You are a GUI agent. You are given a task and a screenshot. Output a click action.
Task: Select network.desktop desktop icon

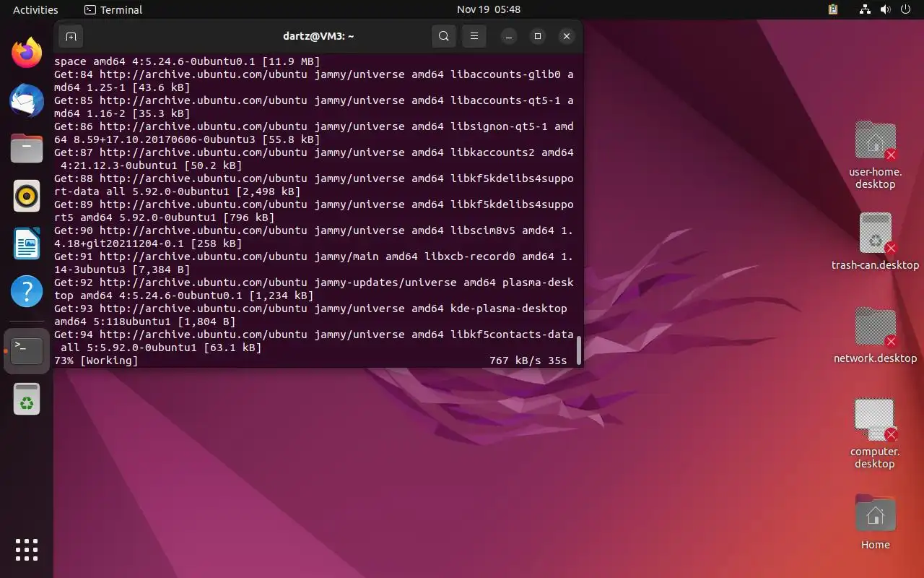[x=875, y=335]
